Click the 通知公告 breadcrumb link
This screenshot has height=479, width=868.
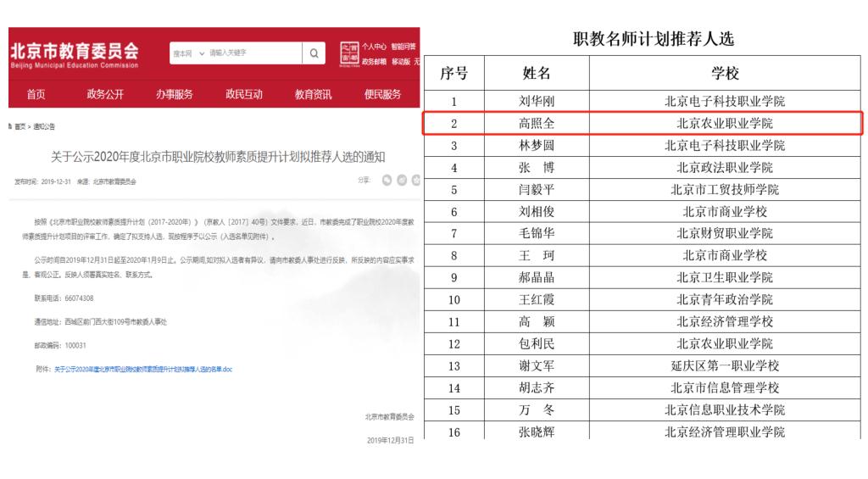tap(44, 126)
